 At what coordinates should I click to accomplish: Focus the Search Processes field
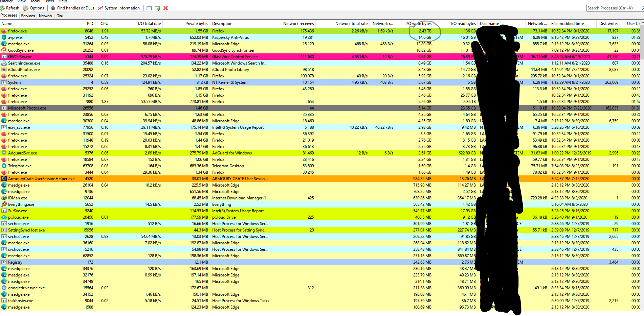coord(615,8)
